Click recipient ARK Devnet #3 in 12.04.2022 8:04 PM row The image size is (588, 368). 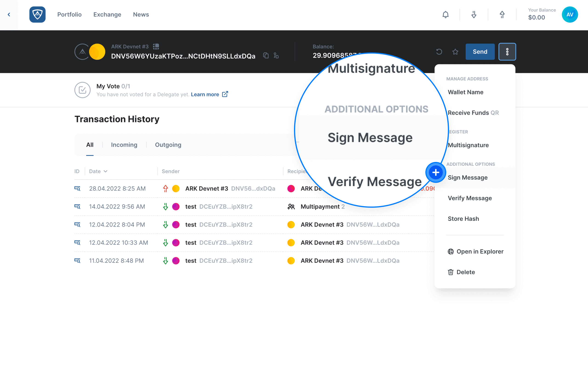[322, 224]
